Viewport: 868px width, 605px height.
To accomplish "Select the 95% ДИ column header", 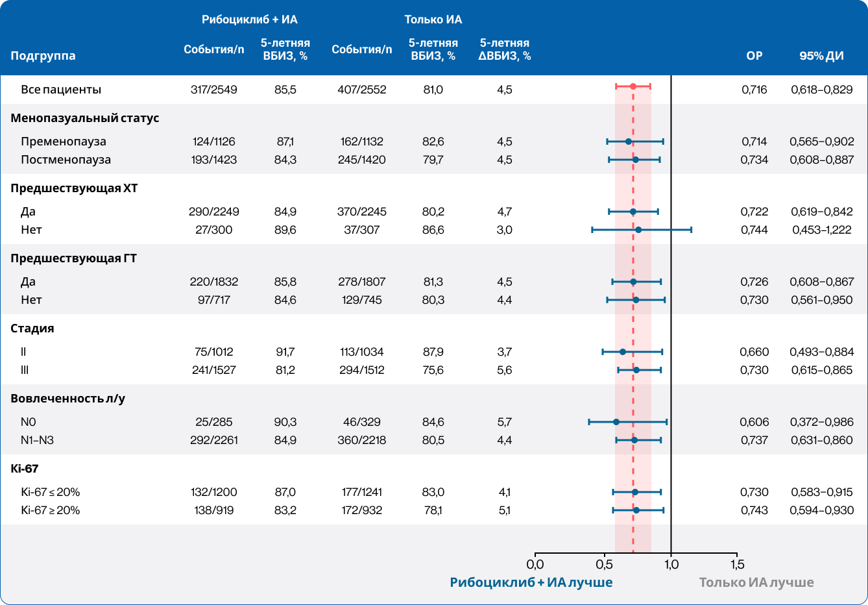I will point(821,56).
